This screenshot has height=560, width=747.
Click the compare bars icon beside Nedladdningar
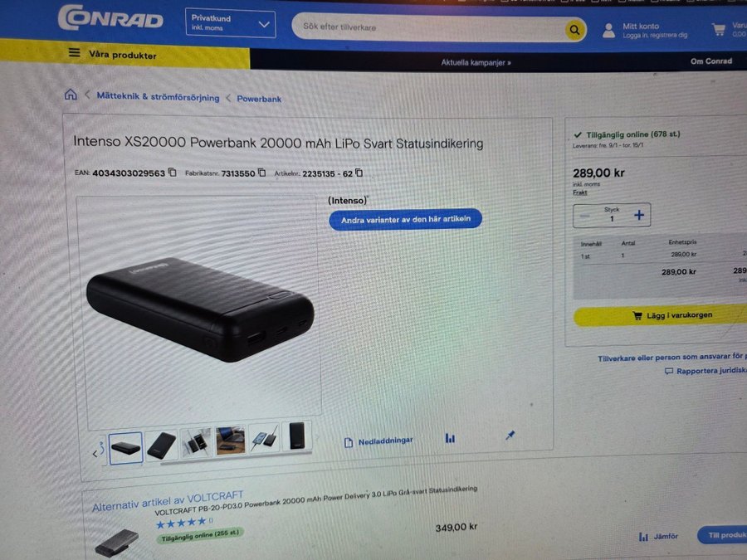450,437
